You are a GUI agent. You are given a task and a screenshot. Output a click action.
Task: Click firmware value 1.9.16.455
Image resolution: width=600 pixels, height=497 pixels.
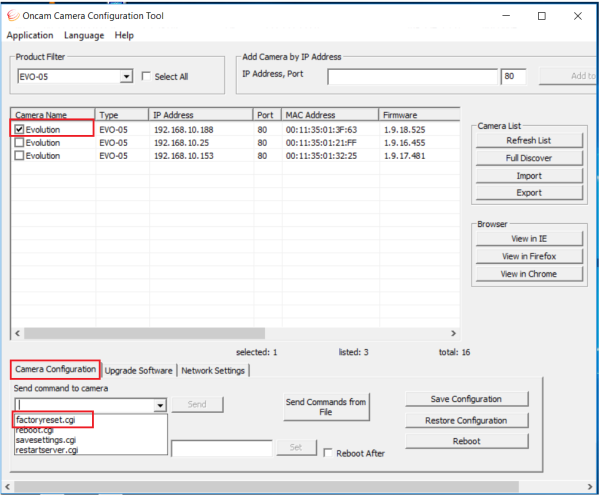(404, 143)
